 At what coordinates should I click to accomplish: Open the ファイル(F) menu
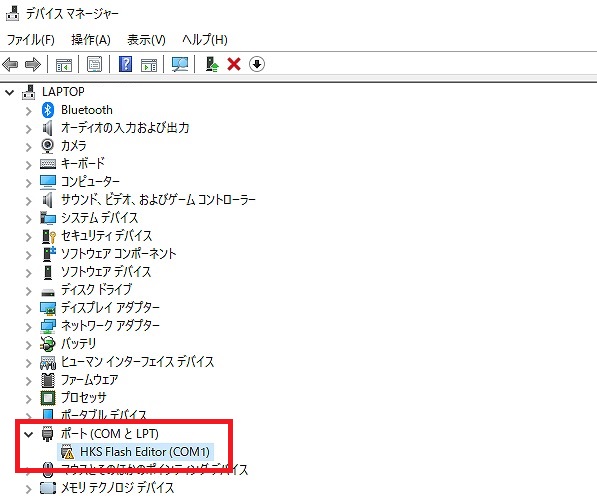[x=31, y=40]
